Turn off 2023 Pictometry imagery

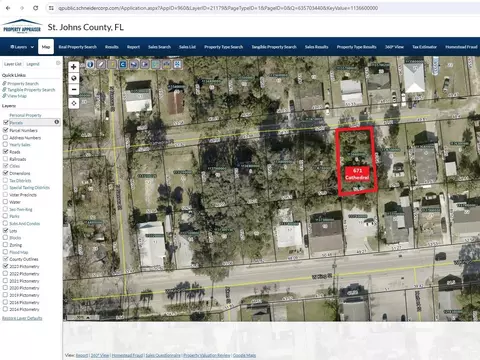click(x=5, y=266)
